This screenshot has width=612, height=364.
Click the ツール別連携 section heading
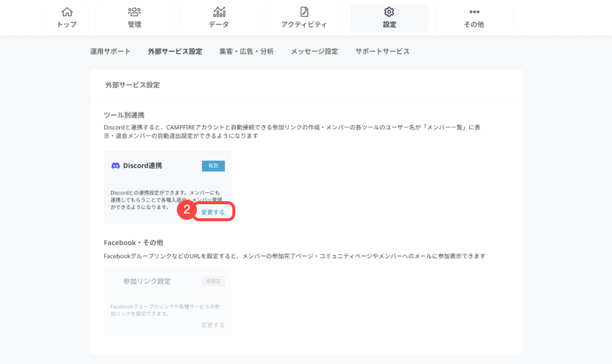click(x=124, y=115)
